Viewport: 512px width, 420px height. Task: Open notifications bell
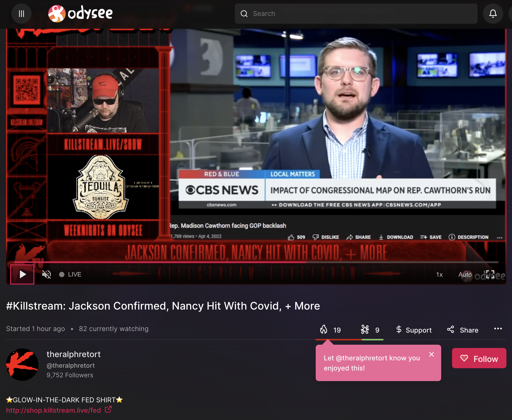tap(493, 14)
